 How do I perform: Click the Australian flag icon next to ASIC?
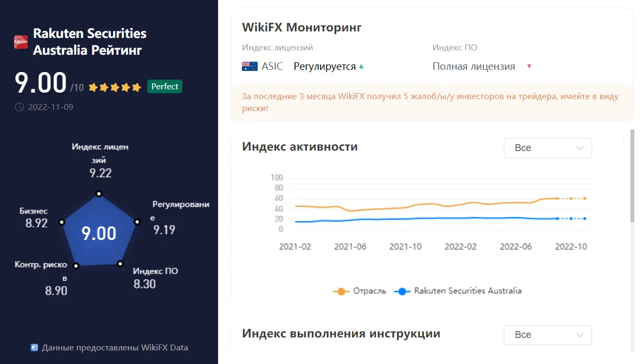249,66
